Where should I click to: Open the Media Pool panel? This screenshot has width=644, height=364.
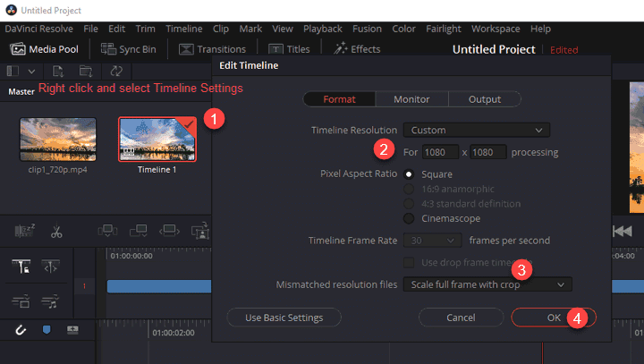tap(44, 49)
